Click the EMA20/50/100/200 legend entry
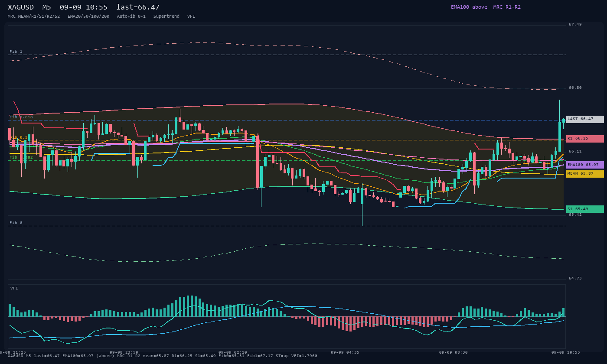Viewport: 607px width, 364px height. (88, 16)
